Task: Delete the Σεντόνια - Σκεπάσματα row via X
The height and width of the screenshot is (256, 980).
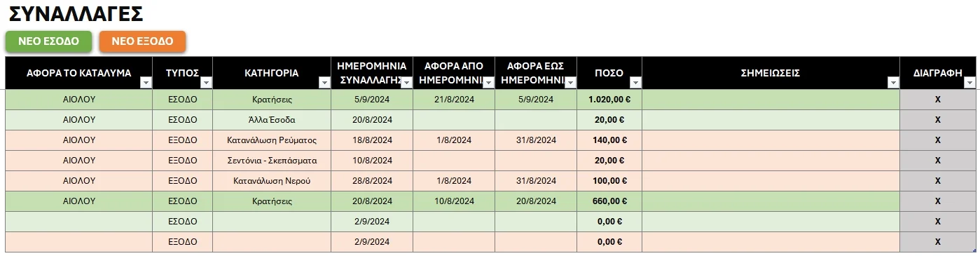Action: (937, 161)
